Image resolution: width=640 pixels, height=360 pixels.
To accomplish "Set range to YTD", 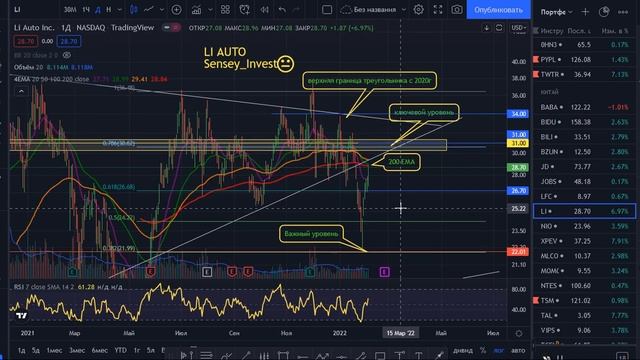I will [x=120, y=351].
